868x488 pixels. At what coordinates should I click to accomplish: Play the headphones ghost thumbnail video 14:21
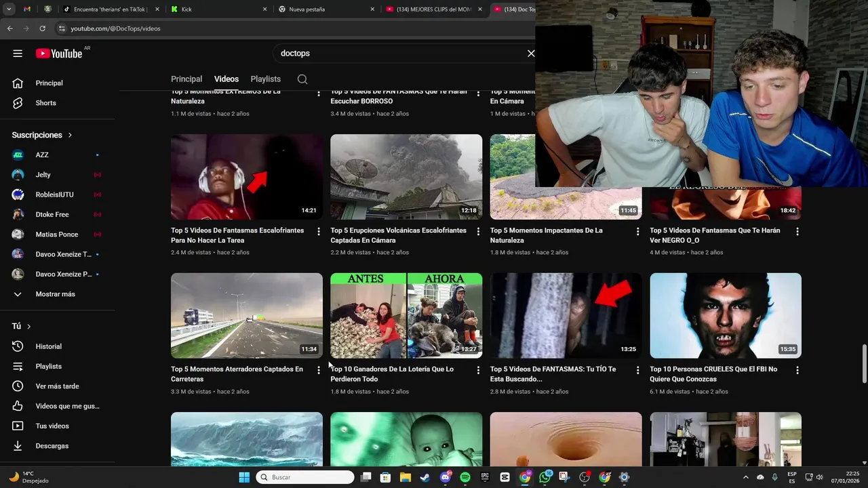(x=247, y=177)
